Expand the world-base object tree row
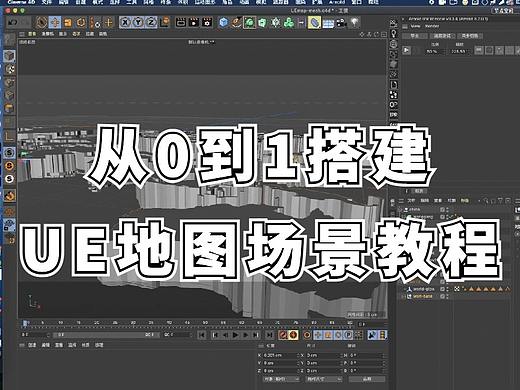 (404, 296)
